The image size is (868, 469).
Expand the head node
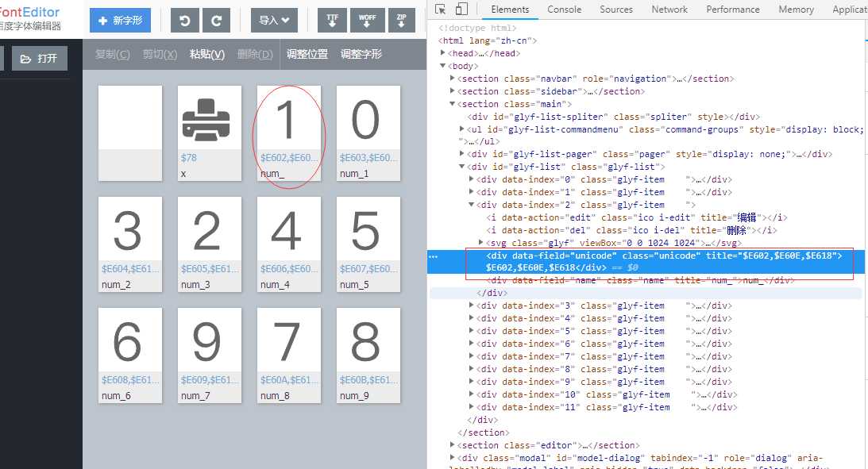pos(443,53)
